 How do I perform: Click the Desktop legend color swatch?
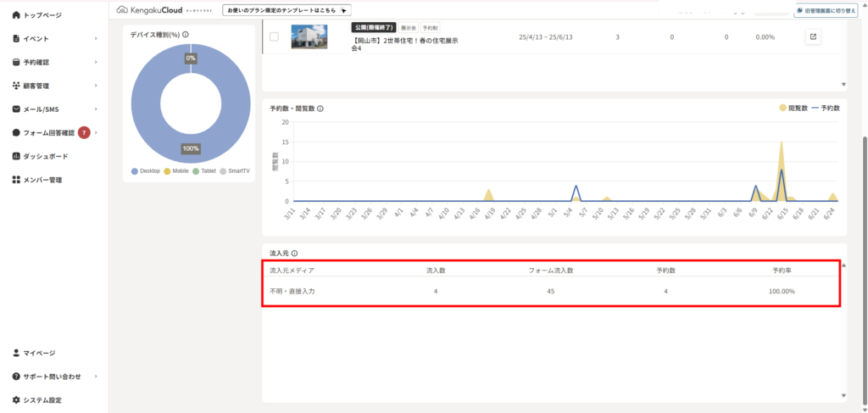click(135, 171)
